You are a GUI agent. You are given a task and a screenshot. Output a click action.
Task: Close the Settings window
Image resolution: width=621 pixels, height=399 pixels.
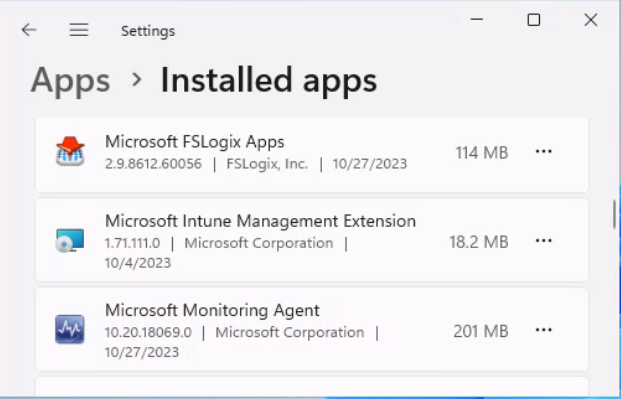(591, 19)
